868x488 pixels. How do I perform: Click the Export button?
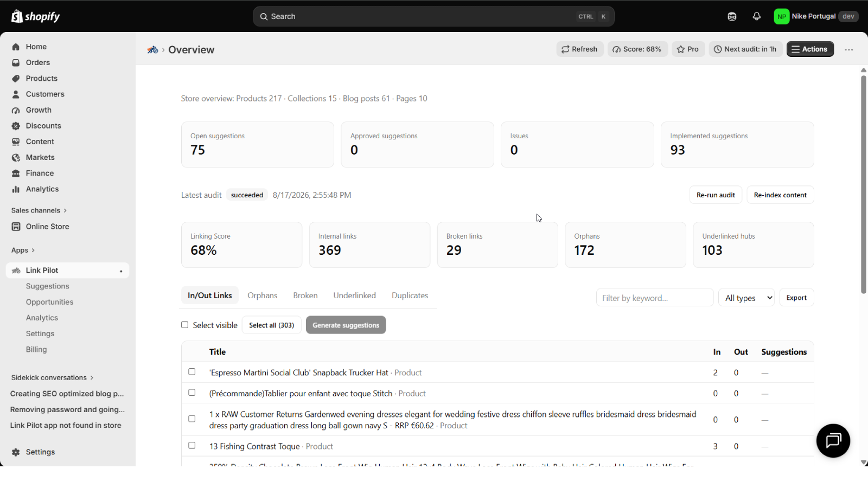click(x=796, y=298)
